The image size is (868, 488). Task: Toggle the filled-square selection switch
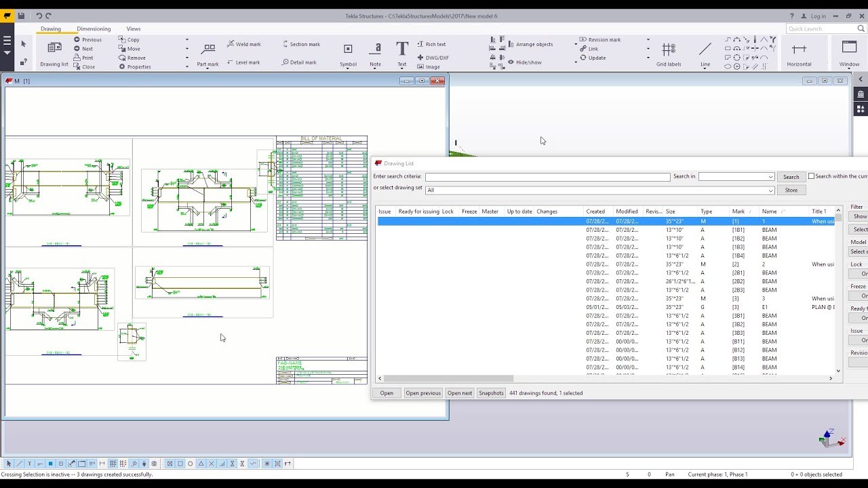[50, 464]
